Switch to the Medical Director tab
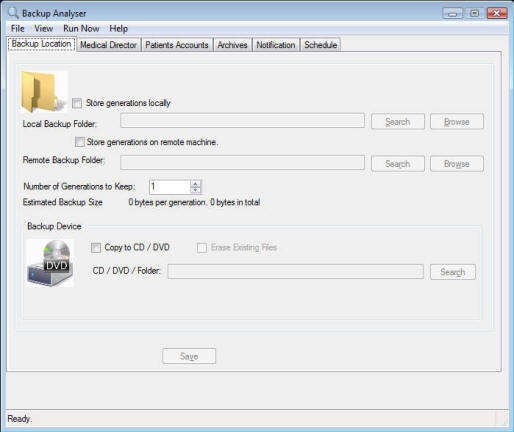Viewport: 514px width, 432px height. coord(109,45)
